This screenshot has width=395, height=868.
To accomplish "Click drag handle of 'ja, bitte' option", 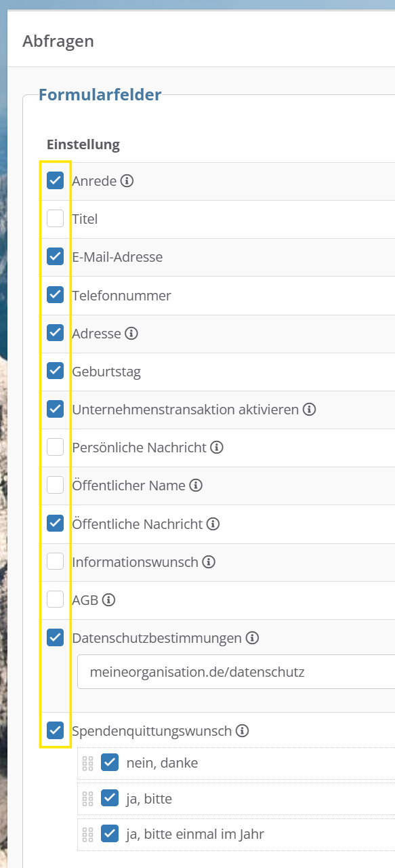I will [x=87, y=799].
